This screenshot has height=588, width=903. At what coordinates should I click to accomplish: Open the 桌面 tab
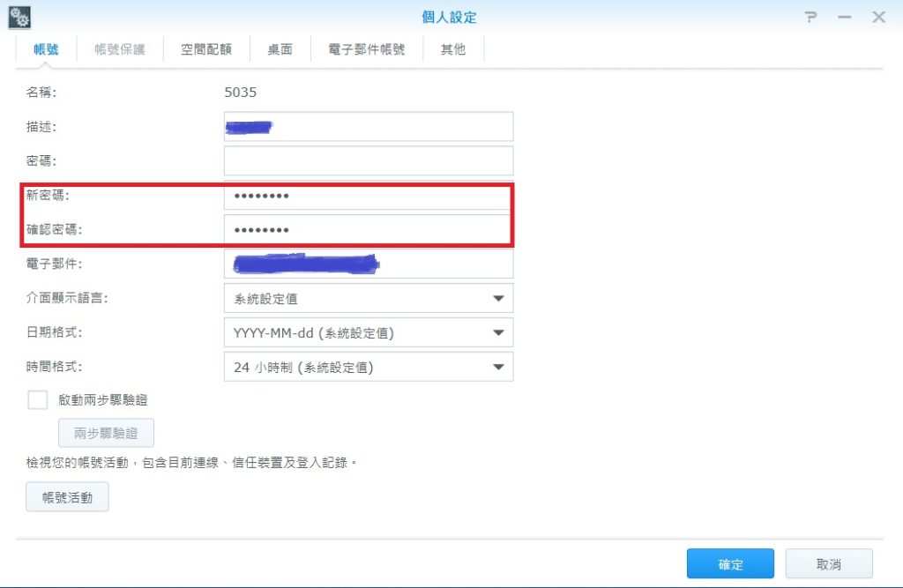coord(280,49)
